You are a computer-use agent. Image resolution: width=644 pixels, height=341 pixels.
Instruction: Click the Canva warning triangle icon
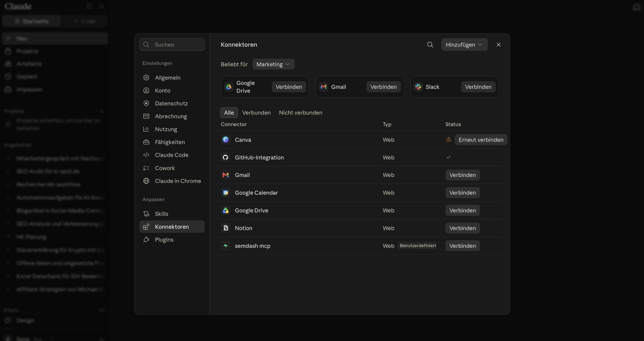point(448,139)
